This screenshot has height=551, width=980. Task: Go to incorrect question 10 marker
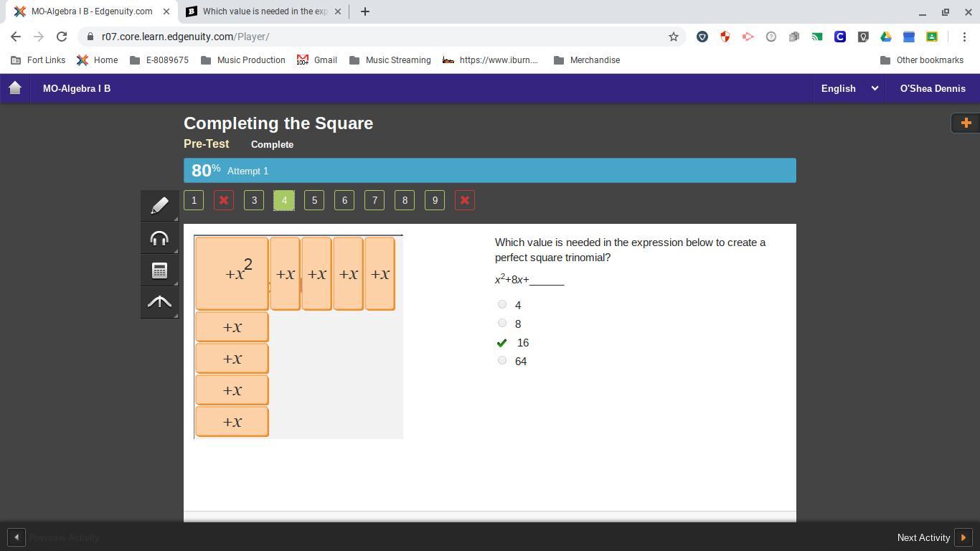click(x=465, y=200)
